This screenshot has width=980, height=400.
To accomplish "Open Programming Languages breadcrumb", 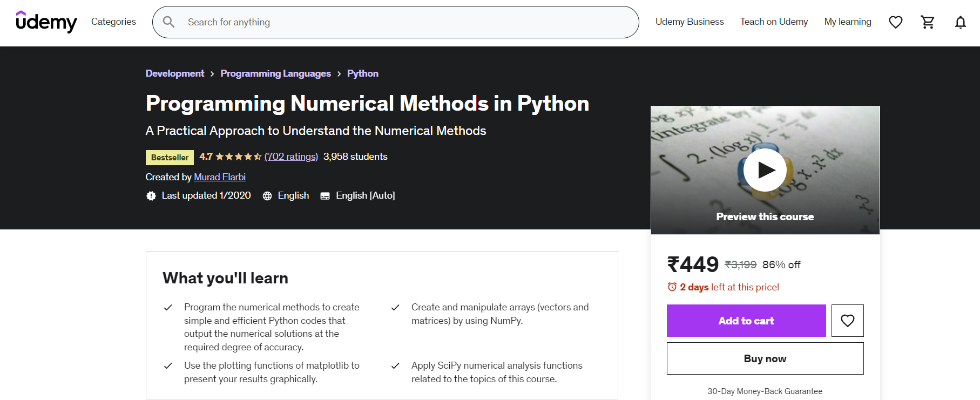I will coord(275,73).
